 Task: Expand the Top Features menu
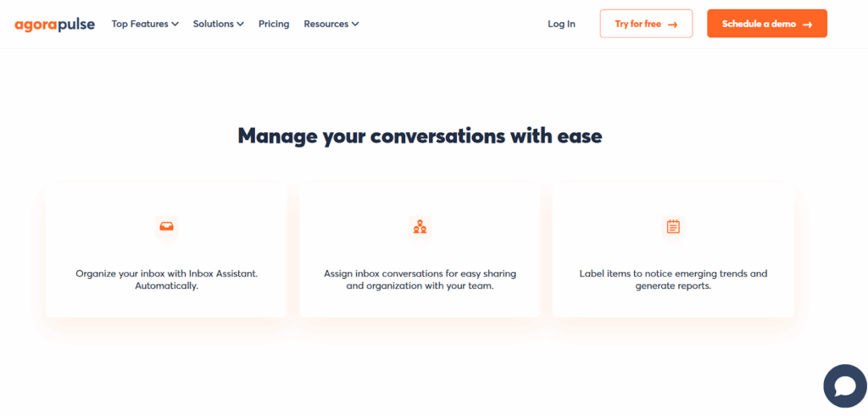pos(145,25)
